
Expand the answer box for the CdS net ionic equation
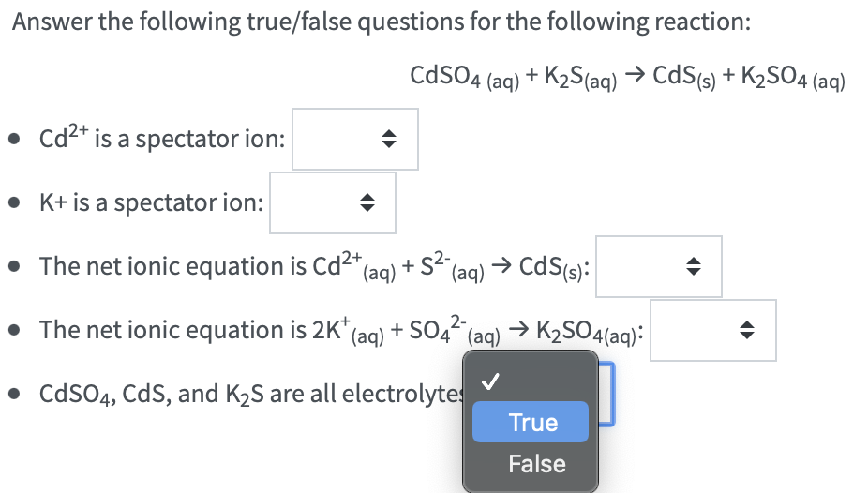tap(658, 267)
